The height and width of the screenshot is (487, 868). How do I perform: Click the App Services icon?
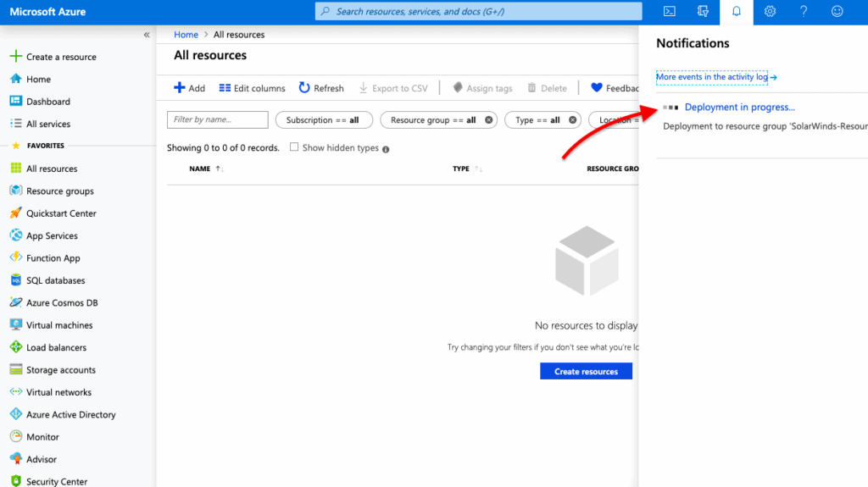[16, 235]
